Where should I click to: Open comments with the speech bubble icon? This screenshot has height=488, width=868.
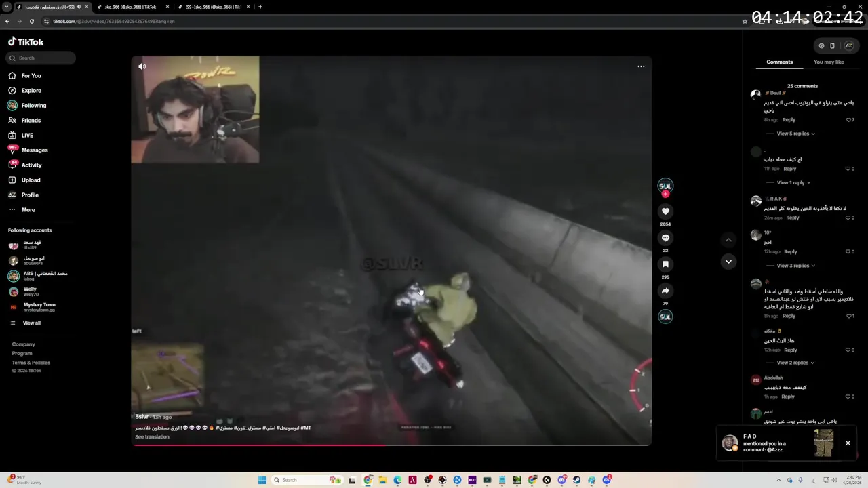tap(665, 238)
